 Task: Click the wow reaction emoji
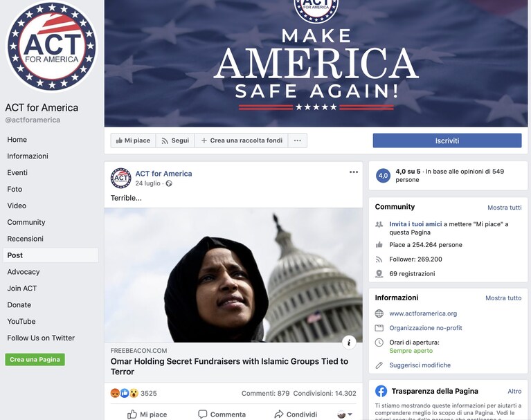[x=134, y=393]
